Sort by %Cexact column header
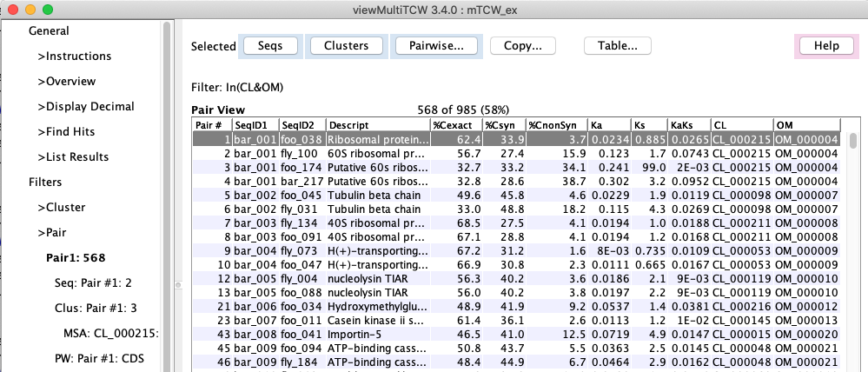The image size is (868, 372). (455, 125)
